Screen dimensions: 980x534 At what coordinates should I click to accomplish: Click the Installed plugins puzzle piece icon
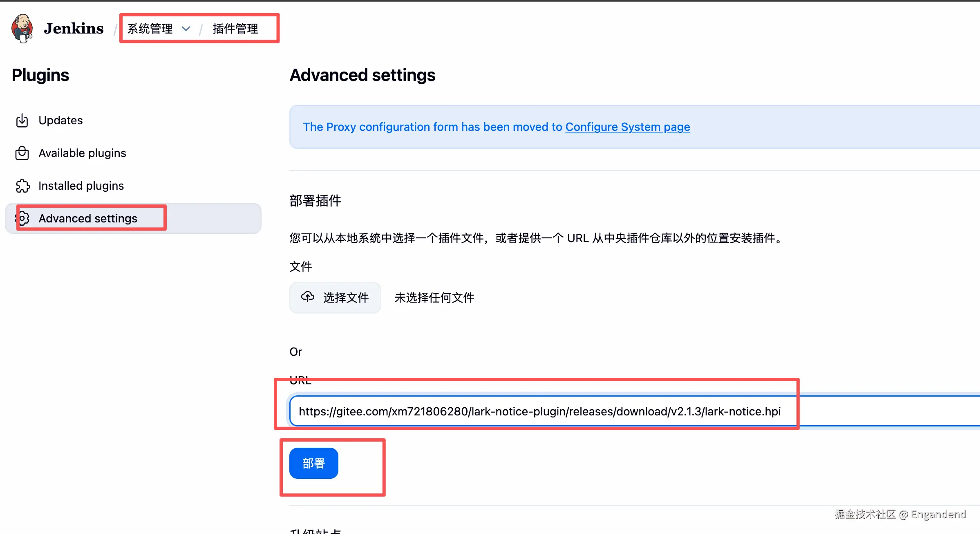(x=22, y=186)
